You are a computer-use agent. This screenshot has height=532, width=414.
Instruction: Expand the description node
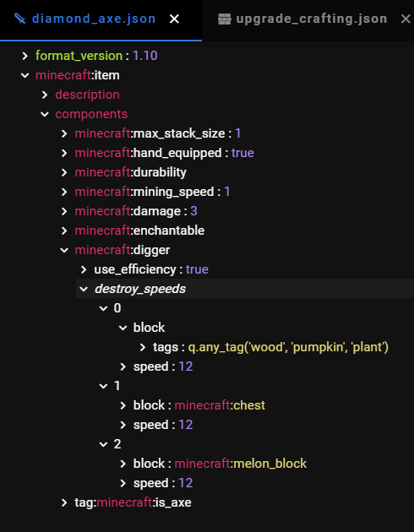point(45,95)
